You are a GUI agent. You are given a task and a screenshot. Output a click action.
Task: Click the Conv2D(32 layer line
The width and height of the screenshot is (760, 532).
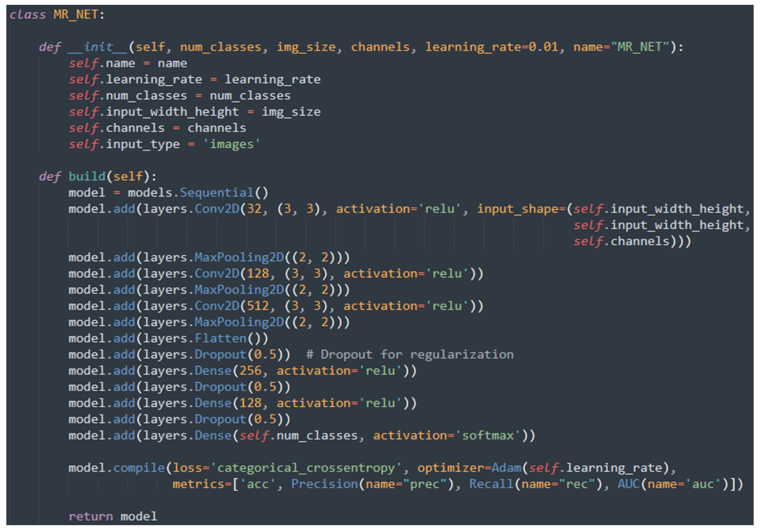[x=217, y=209]
